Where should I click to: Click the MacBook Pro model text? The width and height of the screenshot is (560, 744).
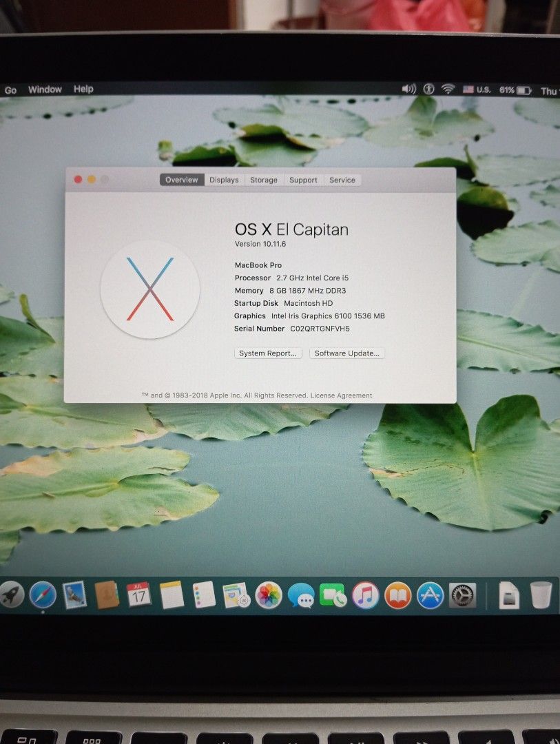[x=258, y=265]
